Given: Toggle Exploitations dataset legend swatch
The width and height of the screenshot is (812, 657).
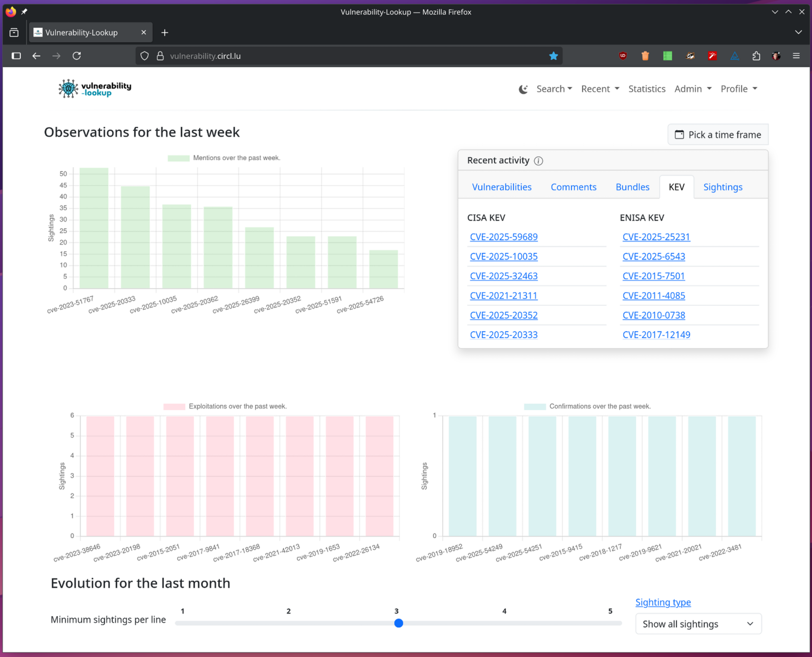Looking at the screenshot, I should 174,407.
